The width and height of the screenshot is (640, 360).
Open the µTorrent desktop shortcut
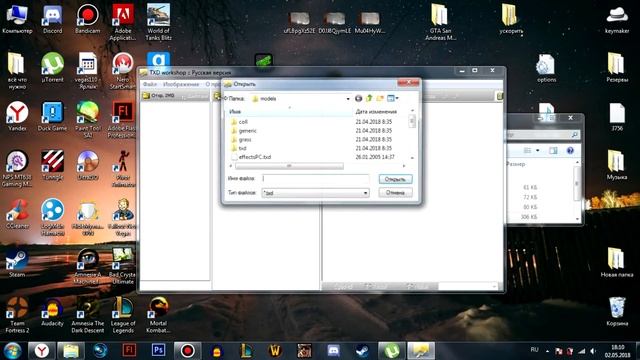tap(53, 68)
